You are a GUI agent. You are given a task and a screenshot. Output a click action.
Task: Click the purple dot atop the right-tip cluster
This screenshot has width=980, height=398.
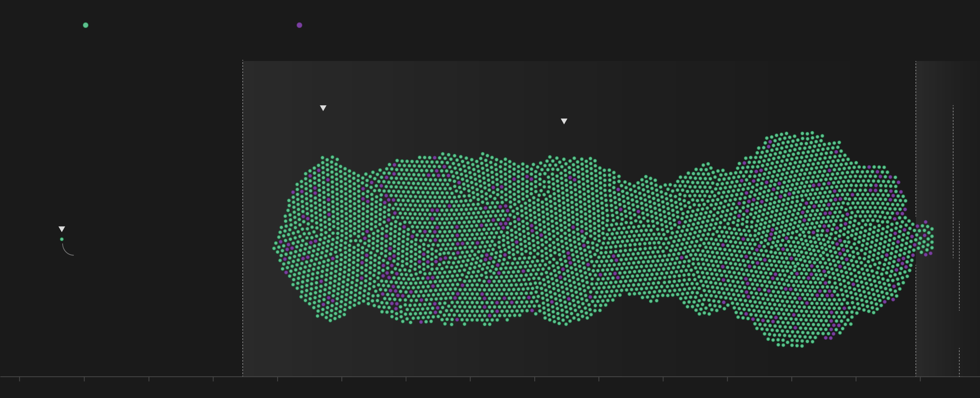coord(926,222)
